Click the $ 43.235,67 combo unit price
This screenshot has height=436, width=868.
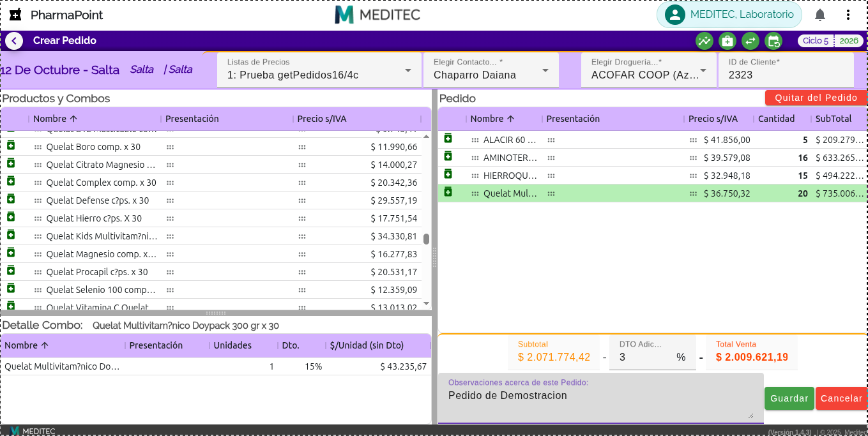[x=404, y=366]
